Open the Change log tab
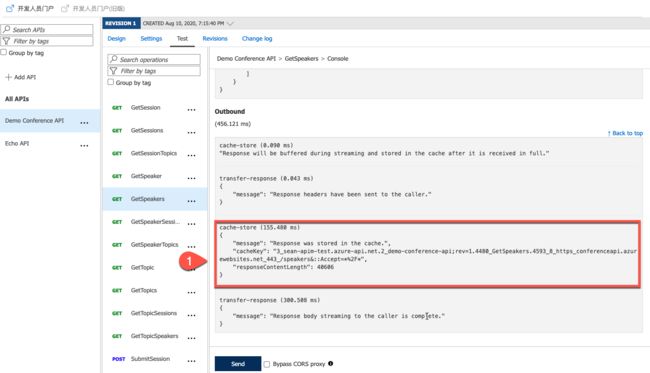650x373 pixels. pos(257,38)
